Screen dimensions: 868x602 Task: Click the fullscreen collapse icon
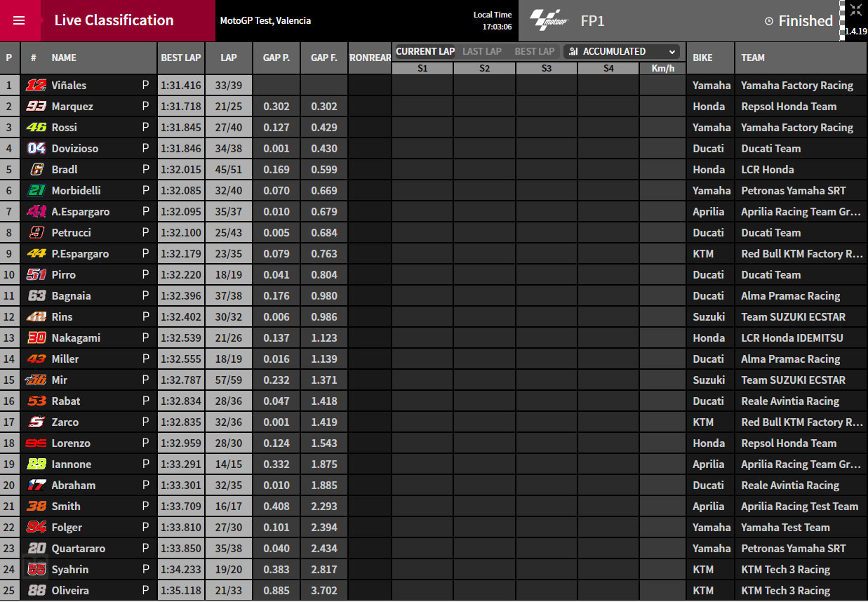855,10
